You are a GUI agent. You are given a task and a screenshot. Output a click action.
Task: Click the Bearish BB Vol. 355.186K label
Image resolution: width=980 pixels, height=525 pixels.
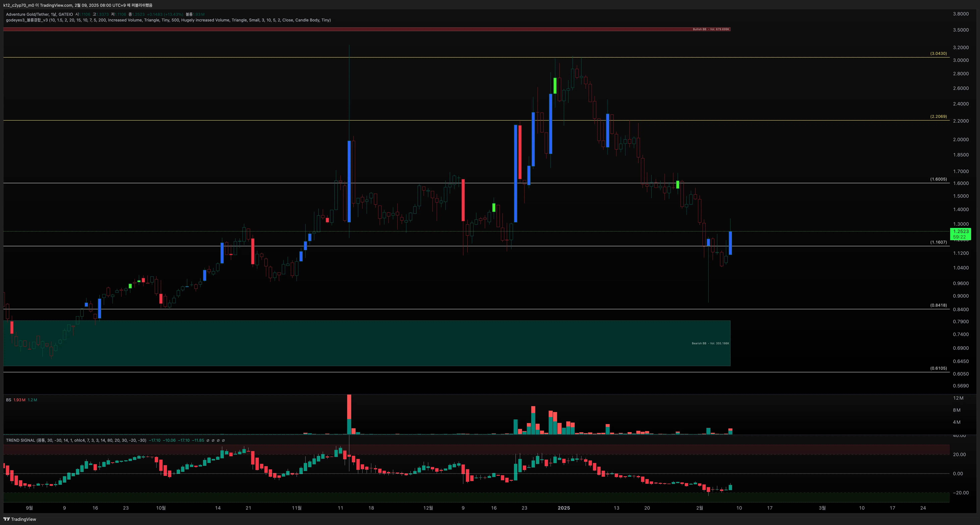pyautogui.click(x=710, y=343)
